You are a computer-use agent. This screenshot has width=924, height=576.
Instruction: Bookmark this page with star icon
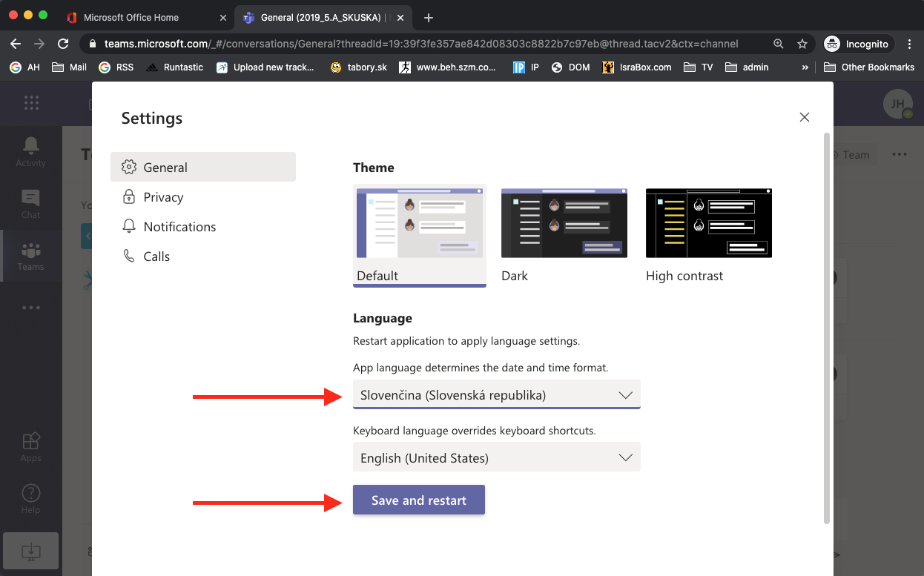coord(802,44)
